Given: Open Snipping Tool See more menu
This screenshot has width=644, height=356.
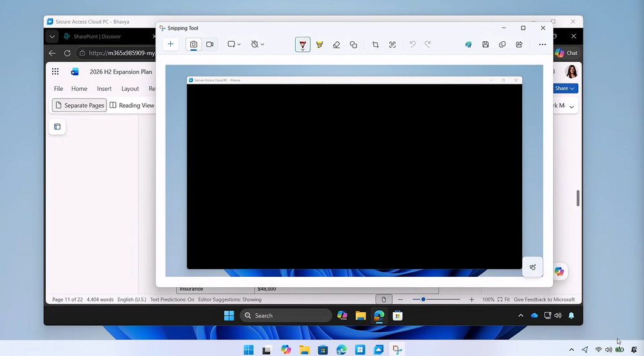Looking at the screenshot, I should click(x=543, y=44).
